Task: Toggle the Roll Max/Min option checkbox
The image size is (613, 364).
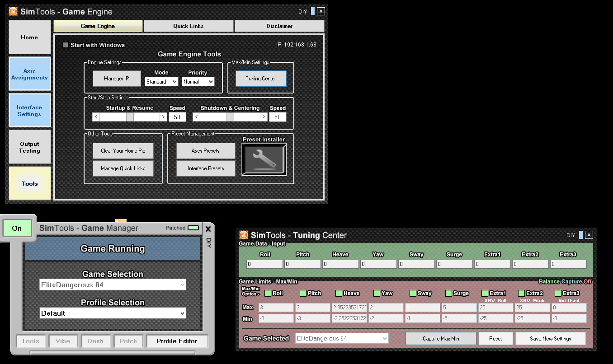Action: tap(268, 293)
